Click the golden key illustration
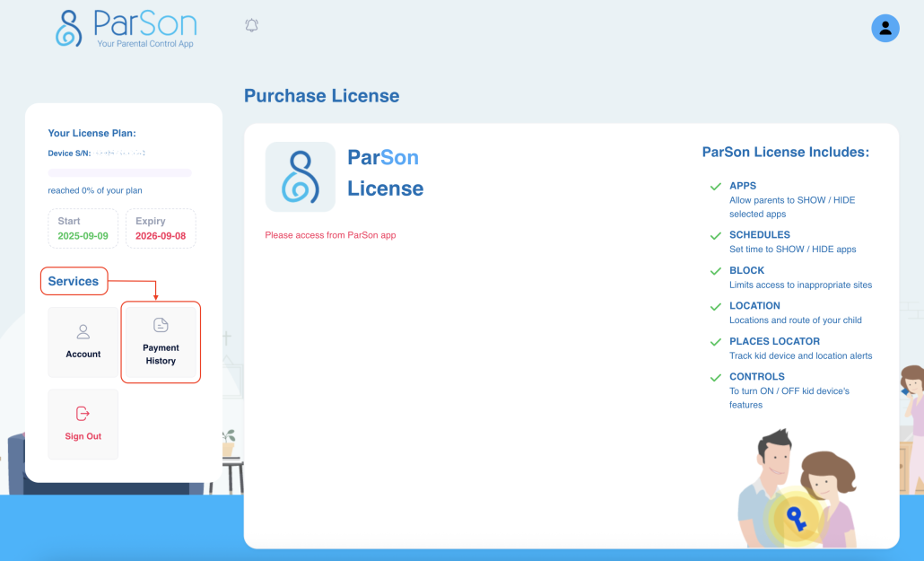The width and height of the screenshot is (924, 561). pos(793,518)
